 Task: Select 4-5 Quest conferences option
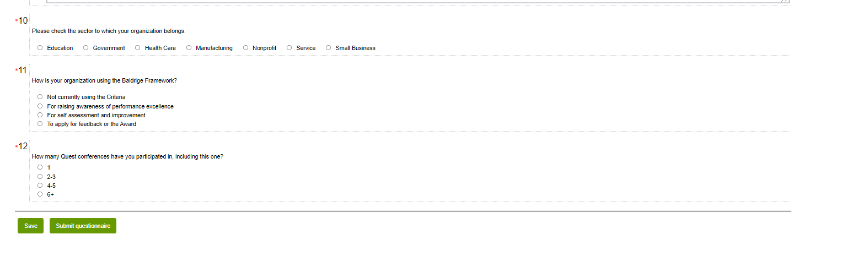point(40,186)
